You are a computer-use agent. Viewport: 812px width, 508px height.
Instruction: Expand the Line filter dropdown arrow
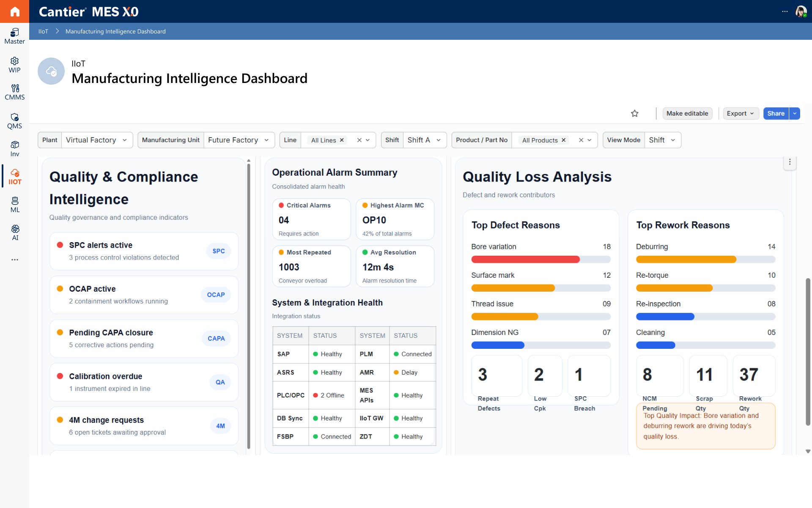pos(368,140)
